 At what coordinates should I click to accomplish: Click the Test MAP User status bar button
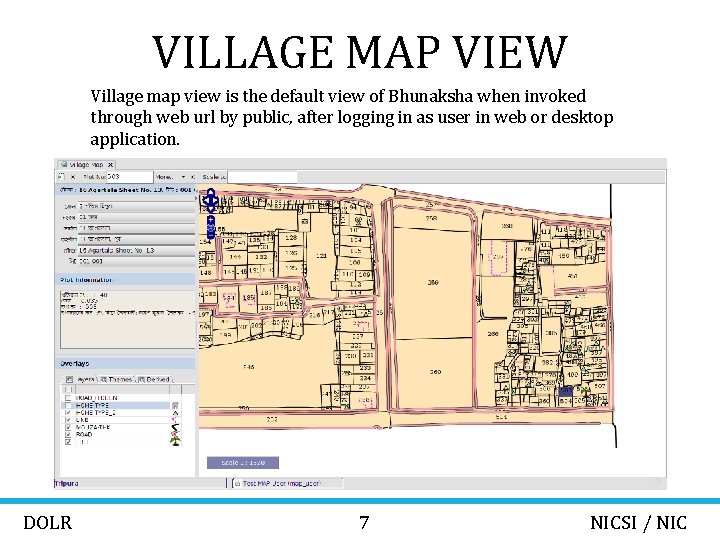pos(287,483)
